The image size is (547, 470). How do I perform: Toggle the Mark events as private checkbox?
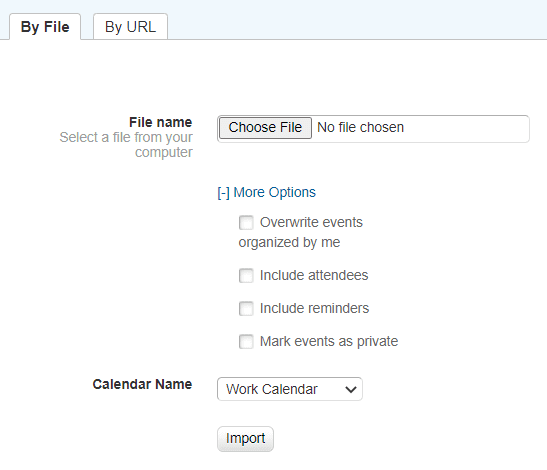(246, 341)
